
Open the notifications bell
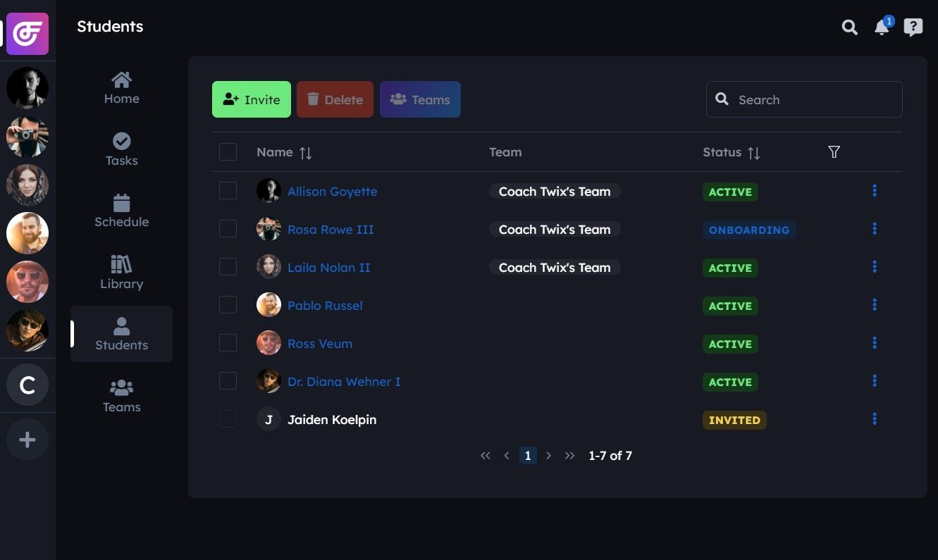click(x=882, y=27)
